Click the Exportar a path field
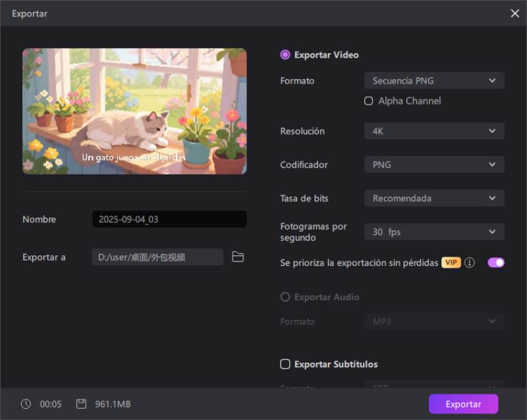The image size is (527, 420). point(157,257)
